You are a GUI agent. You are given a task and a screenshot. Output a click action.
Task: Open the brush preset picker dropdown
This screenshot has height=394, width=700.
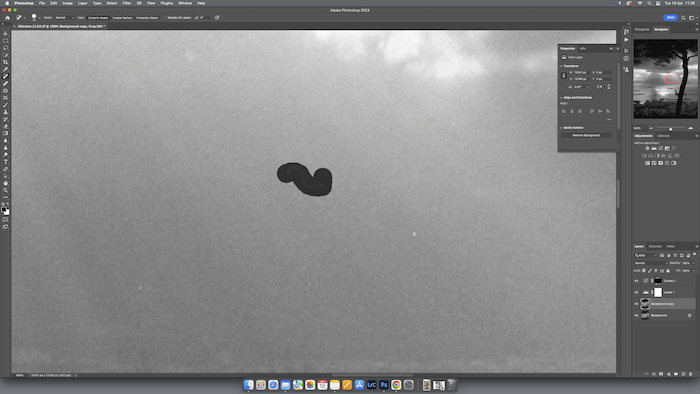(x=39, y=18)
